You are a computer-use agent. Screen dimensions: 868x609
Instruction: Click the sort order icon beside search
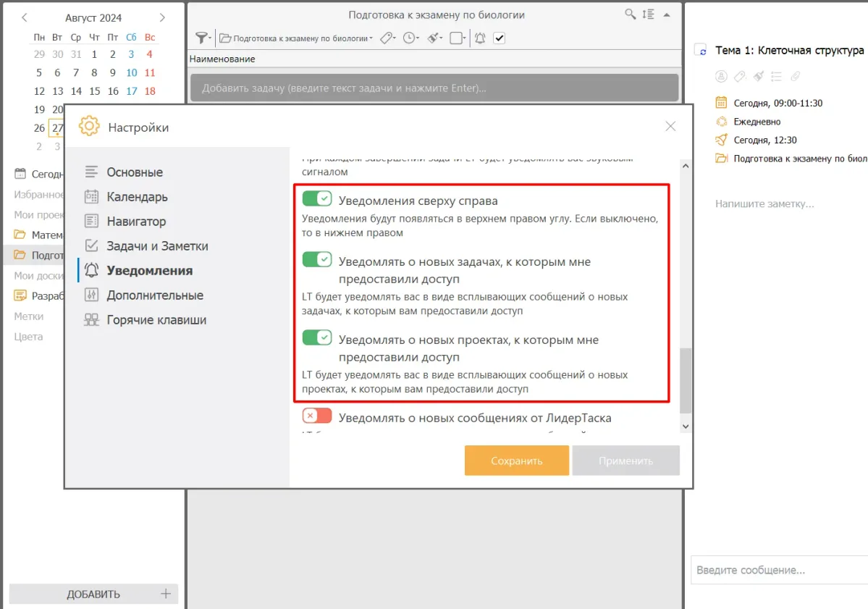click(648, 14)
